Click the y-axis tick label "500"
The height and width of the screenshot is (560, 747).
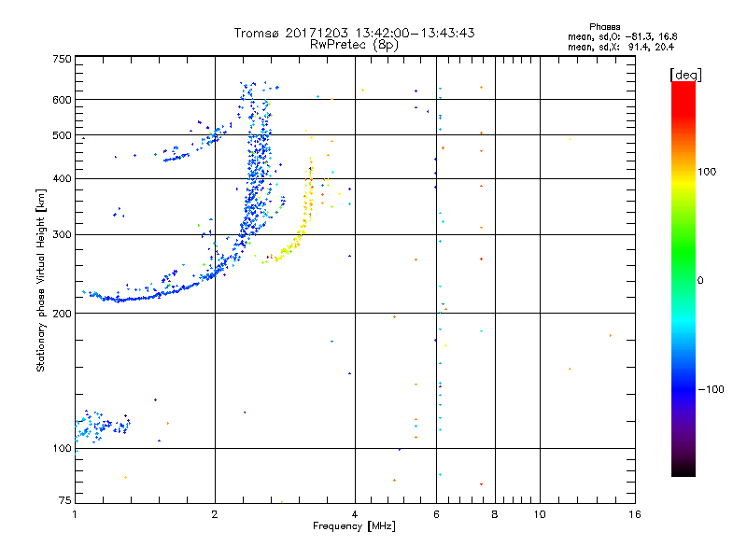click(x=62, y=135)
